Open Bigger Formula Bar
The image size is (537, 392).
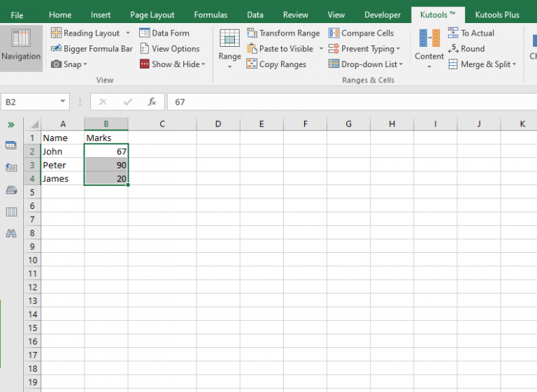92,49
